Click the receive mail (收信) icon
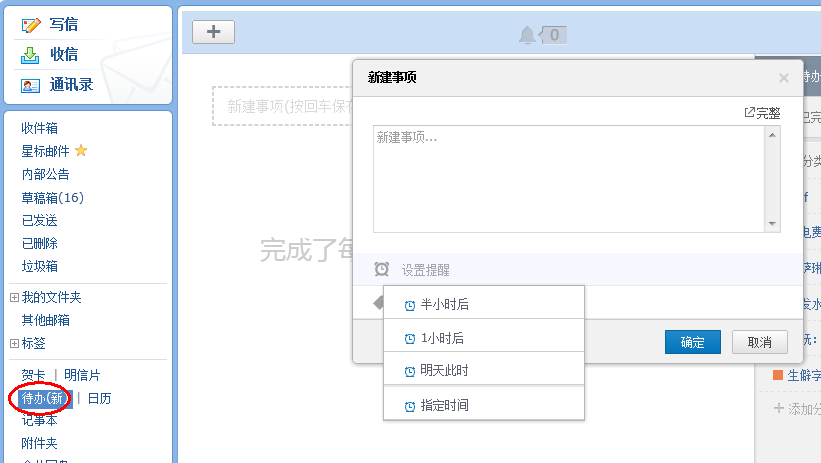This screenshot has width=821, height=463. [x=31, y=55]
